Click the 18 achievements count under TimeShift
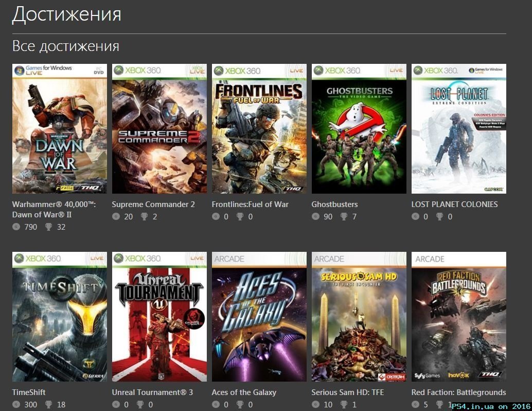The height and width of the screenshot is (411, 532). click(x=61, y=404)
